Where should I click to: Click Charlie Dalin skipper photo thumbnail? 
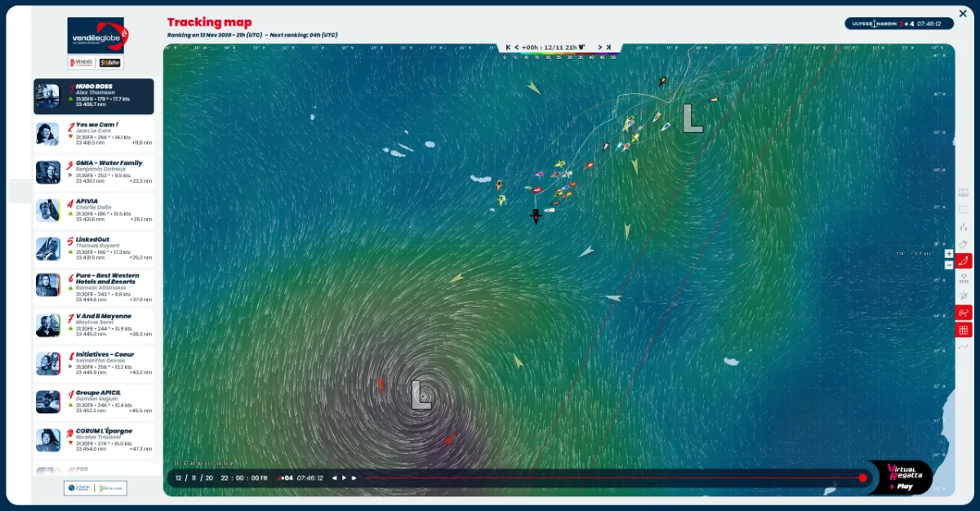pos(48,211)
